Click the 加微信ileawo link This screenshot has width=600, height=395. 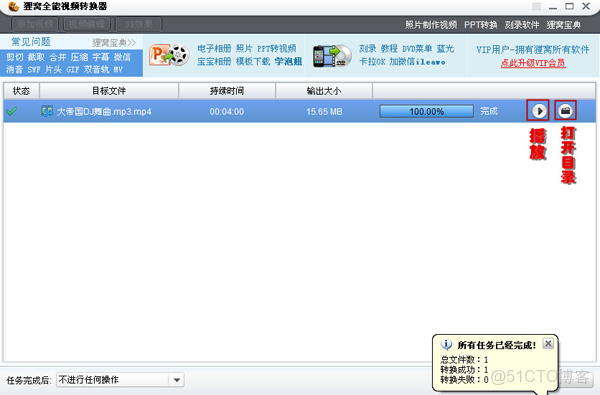(417, 62)
